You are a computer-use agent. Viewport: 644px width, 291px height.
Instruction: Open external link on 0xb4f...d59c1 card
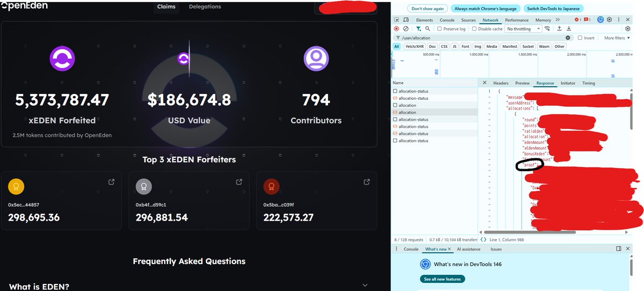[x=239, y=182]
